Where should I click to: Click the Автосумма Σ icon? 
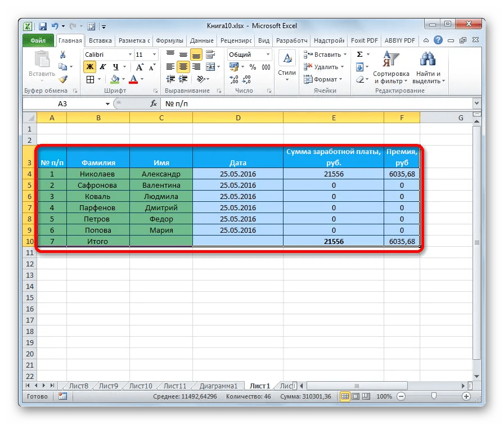[x=358, y=53]
